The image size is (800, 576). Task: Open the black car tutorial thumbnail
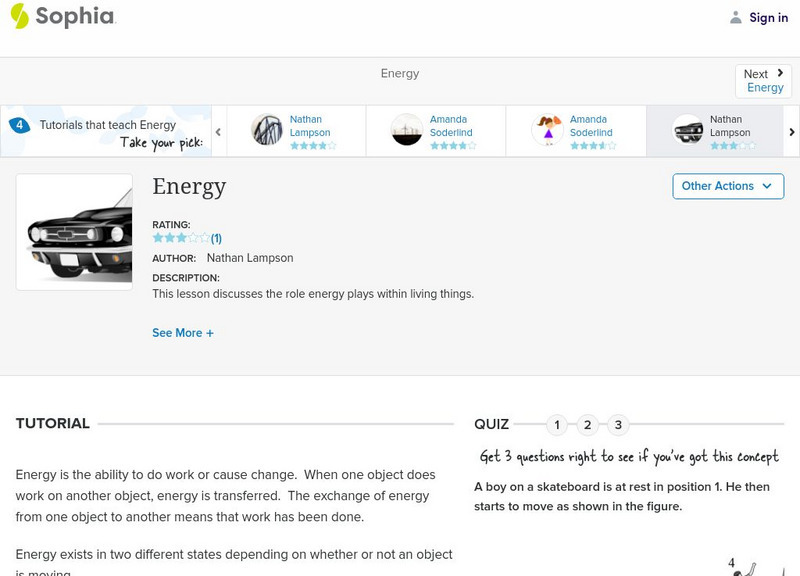(x=74, y=232)
